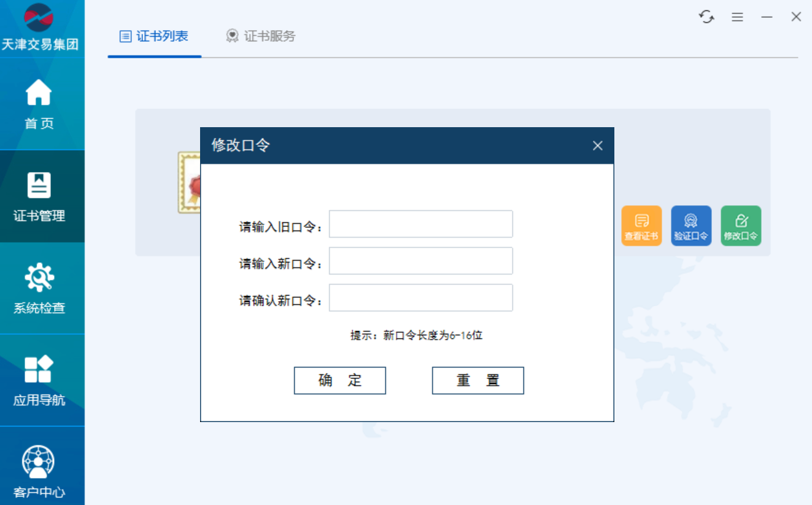This screenshot has height=505, width=812.
Task: Switch to the 证书列表 tab
Action: pyautogui.click(x=154, y=36)
